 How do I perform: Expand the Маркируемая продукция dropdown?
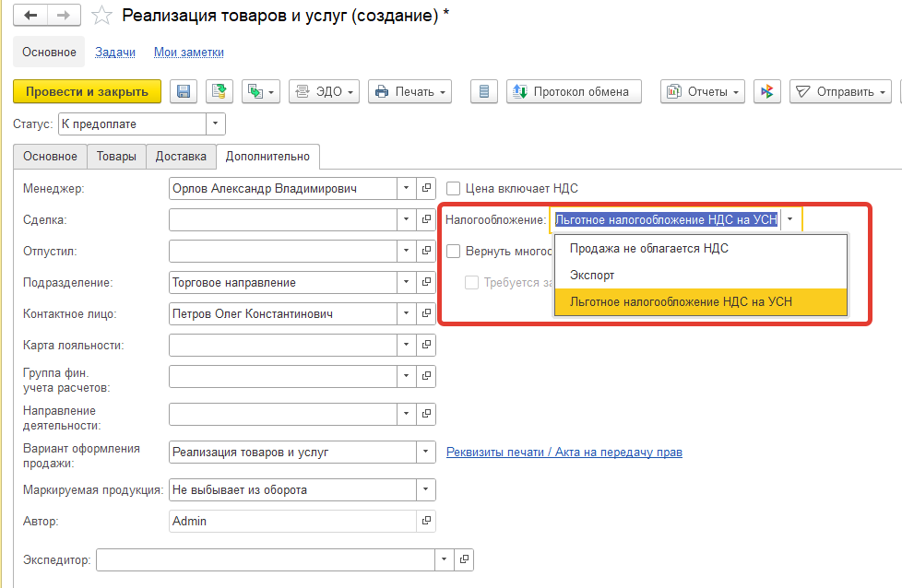[x=423, y=488]
